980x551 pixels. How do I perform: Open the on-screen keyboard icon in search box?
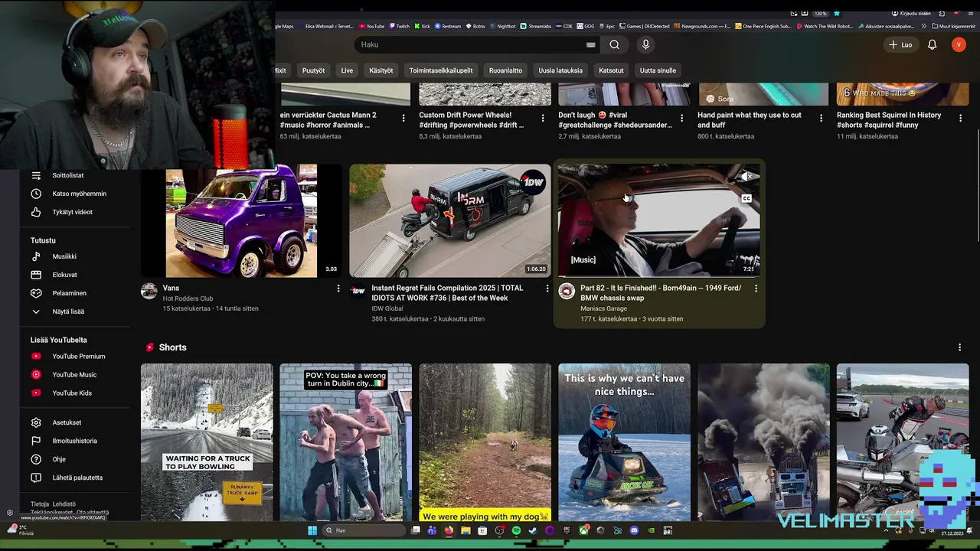[x=590, y=44]
